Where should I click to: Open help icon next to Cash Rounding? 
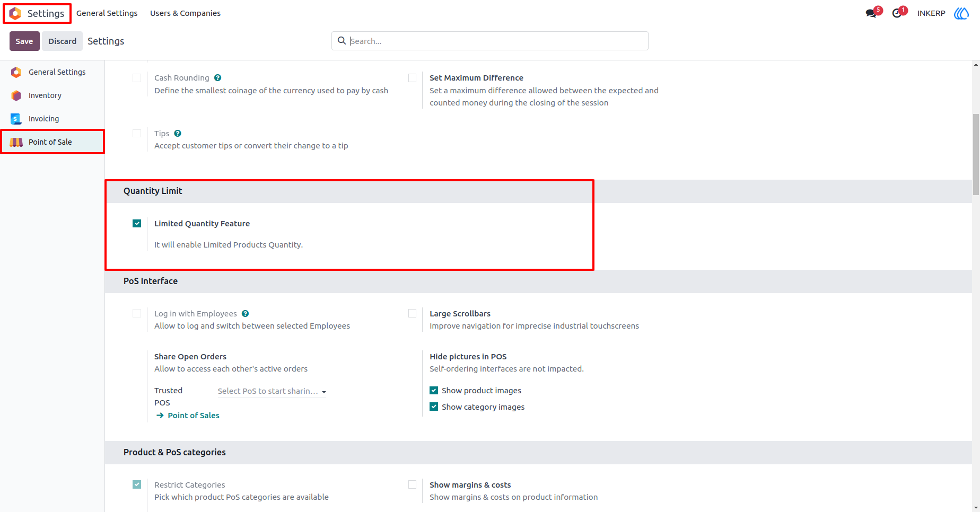(x=217, y=78)
